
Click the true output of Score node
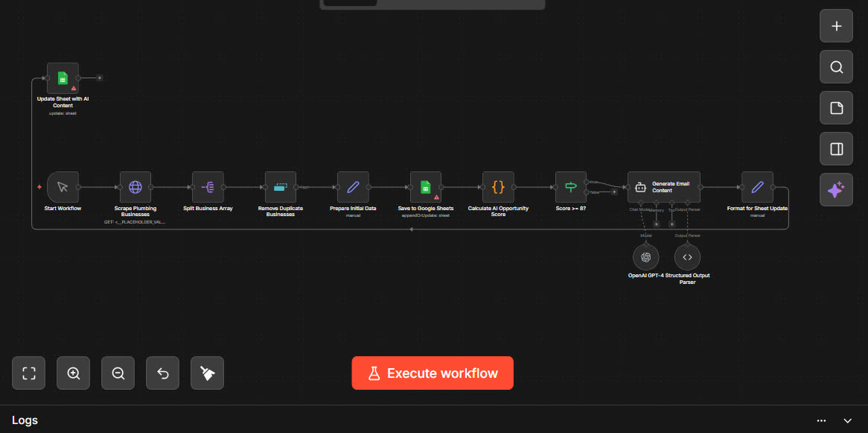pyautogui.click(x=586, y=182)
